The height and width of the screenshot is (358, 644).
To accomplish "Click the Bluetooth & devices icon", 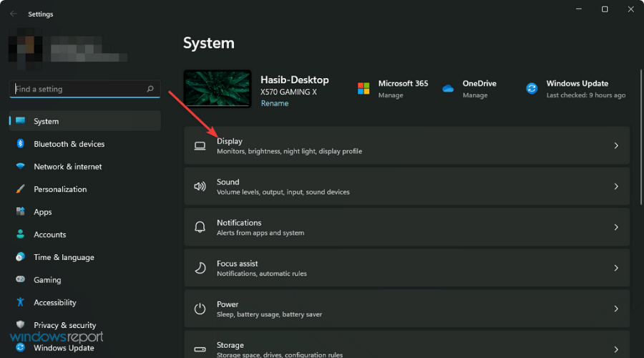I will click(20, 144).
